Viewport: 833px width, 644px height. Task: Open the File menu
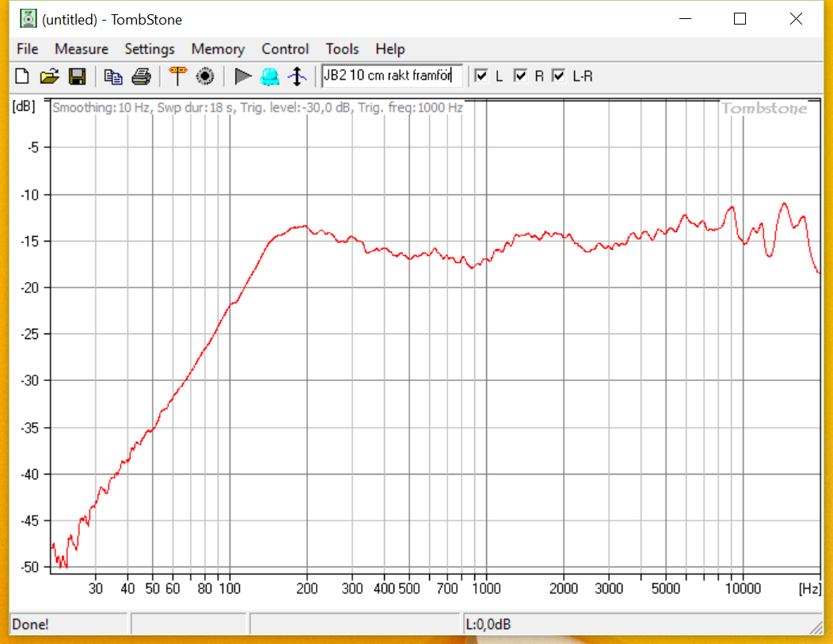click(28, 49)
